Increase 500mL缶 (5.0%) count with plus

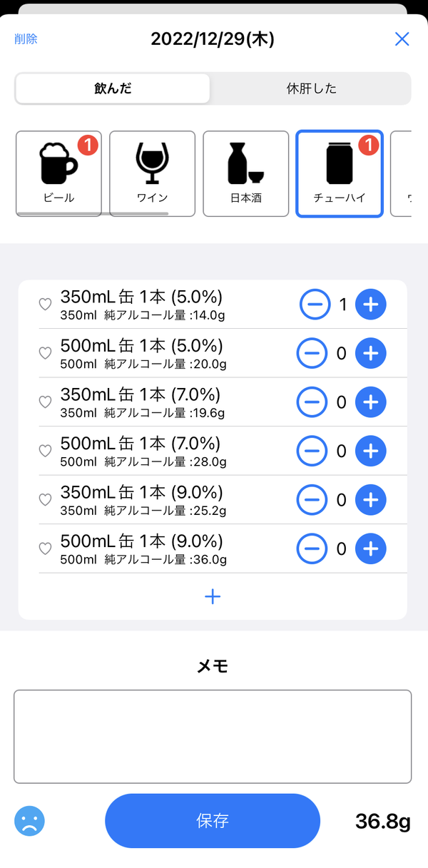coord(370,353)
